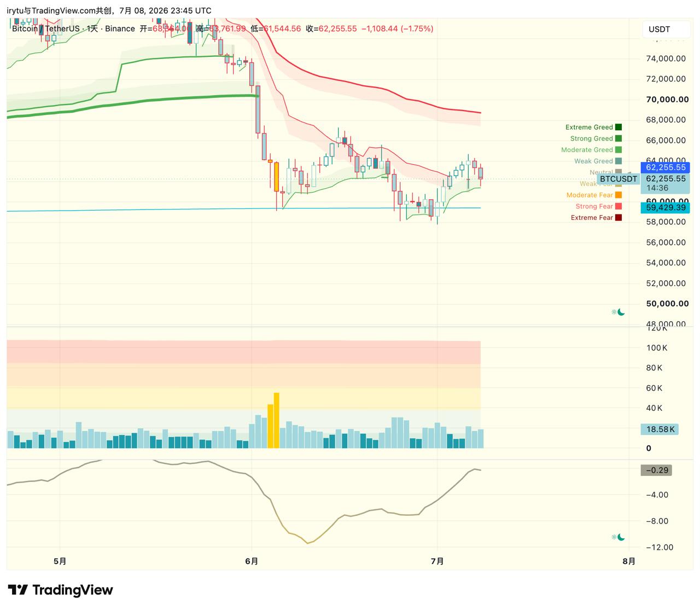The image size is (700, 610).
Task: Click the cyan 59,429.39 price label
Action: pos(665,208)
